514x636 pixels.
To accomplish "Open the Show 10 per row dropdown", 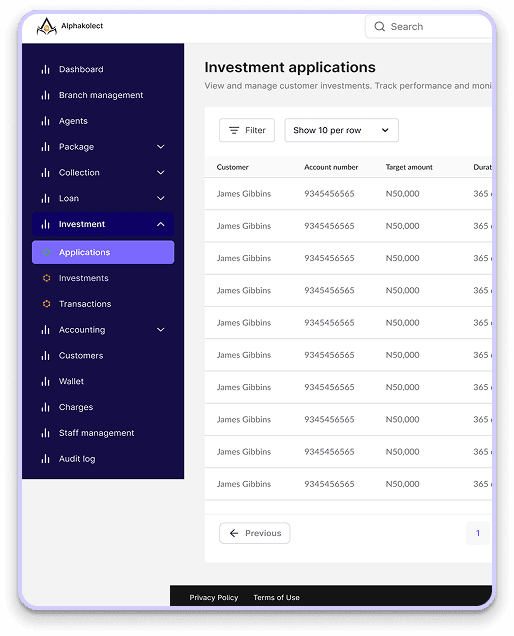I will click(x=342, y=130).
